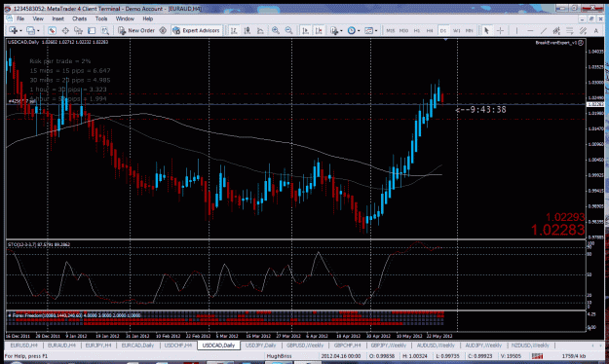
Task: Draw a vertical line tool
Action: point(516,30)
